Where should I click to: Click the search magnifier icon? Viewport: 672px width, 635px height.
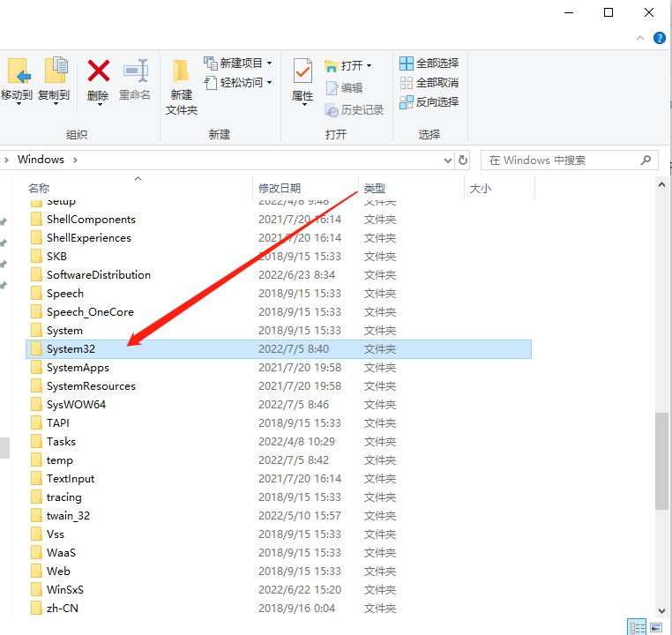tap(646, 161)
